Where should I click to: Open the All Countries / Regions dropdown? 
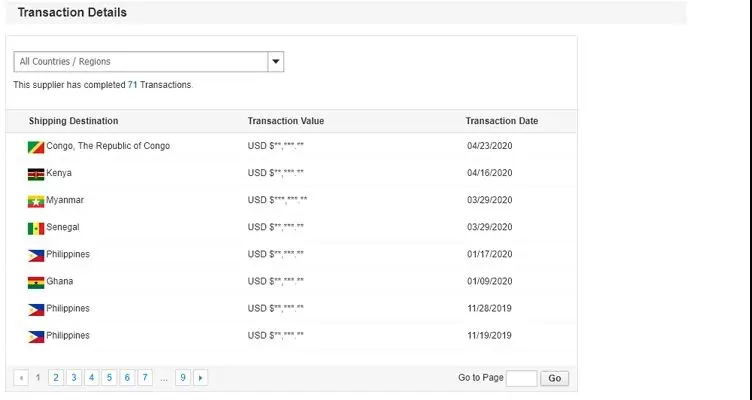141,62
